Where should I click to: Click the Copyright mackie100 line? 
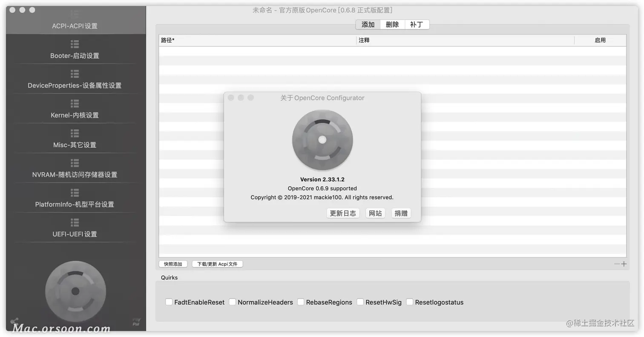pos(322,197)
